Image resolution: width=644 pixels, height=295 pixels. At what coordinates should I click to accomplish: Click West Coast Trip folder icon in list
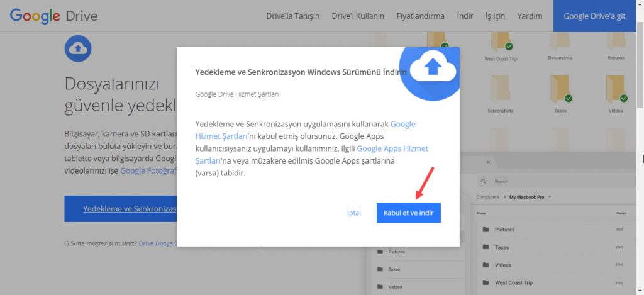[486, 282]
